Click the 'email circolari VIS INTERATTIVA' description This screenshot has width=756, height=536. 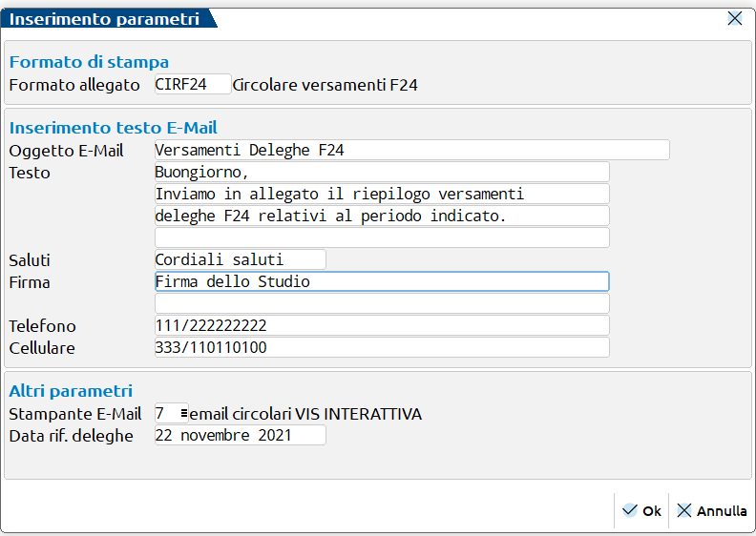[x=305, y=414]
